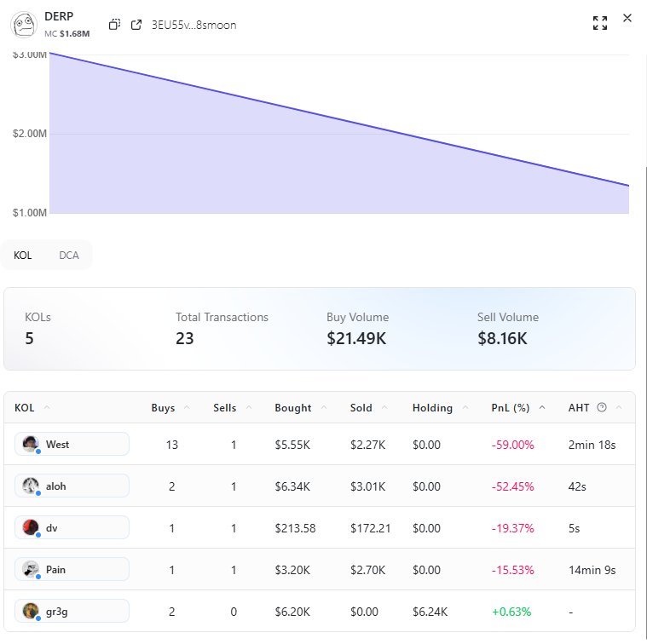The image size is (647, 644).
Task: Switch to the DCA tab
Action: [69, 256]
